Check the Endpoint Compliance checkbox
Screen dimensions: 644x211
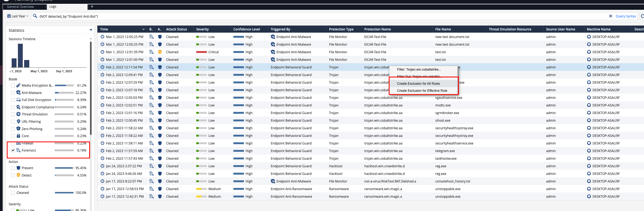click(13, 107)
